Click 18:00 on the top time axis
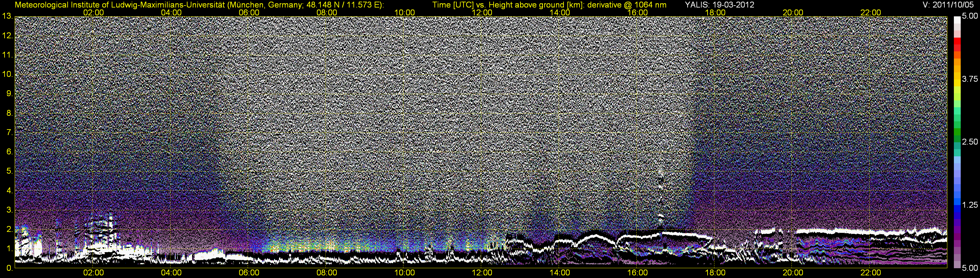 (715, 12)
